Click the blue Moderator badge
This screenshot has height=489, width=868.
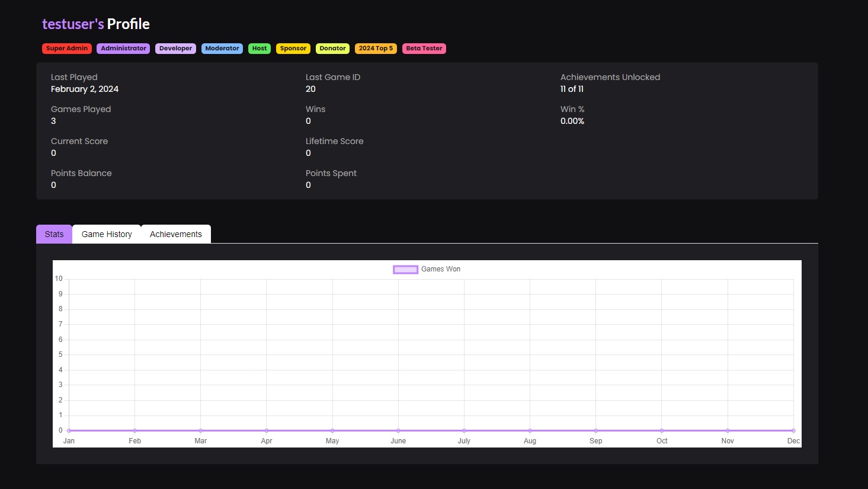[222, 49]
